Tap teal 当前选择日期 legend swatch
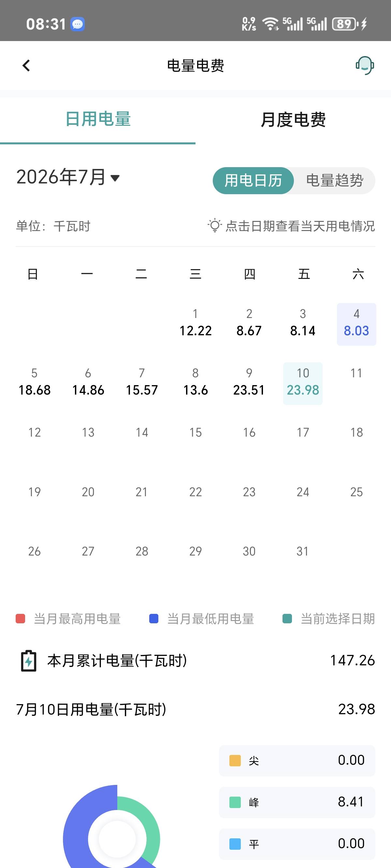Screen dimensions: 391x868 (287, 619)
